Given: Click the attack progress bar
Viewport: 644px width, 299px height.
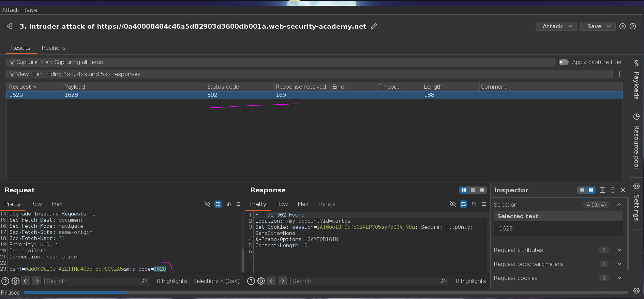Looking at the screenshot, I should 326,293.
